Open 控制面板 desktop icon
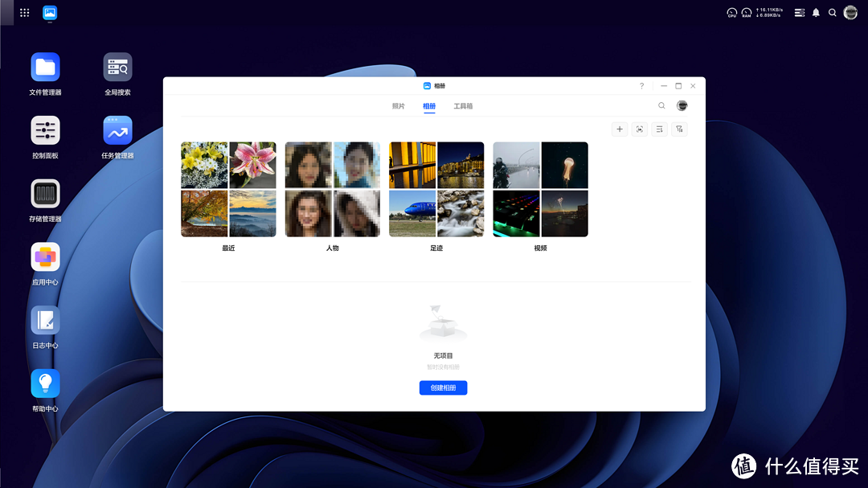The height and width of the screenshot is (488, 868). 46,130
